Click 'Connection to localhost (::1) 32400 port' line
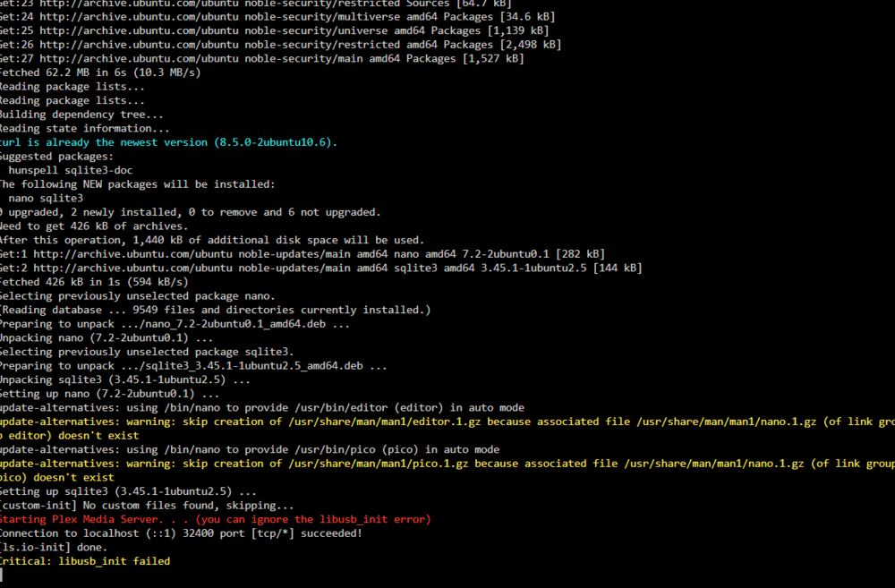The height and width of the screenshot is (588, 895). point(181,533)
